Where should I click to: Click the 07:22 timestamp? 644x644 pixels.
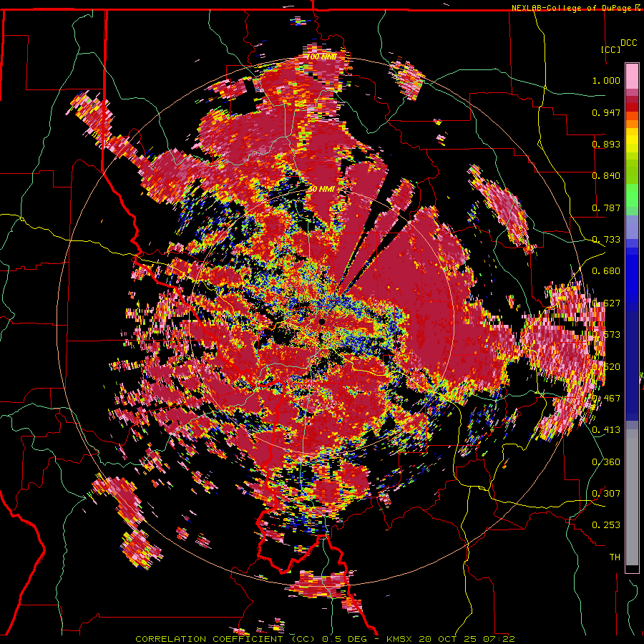[x=498, y=639]
